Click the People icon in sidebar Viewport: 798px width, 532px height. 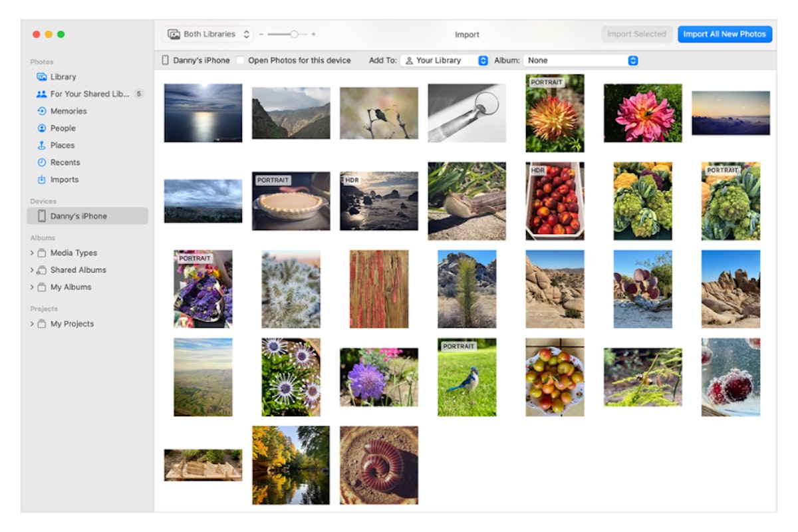click(x=41, y=128)
